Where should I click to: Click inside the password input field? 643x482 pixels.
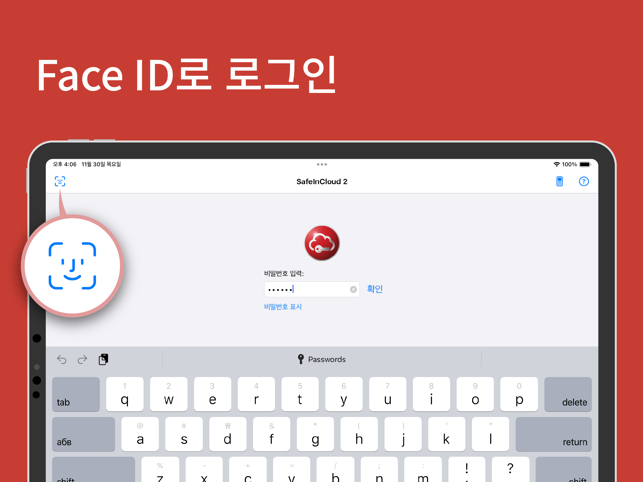pyautogui.click(x=305, y=290)
